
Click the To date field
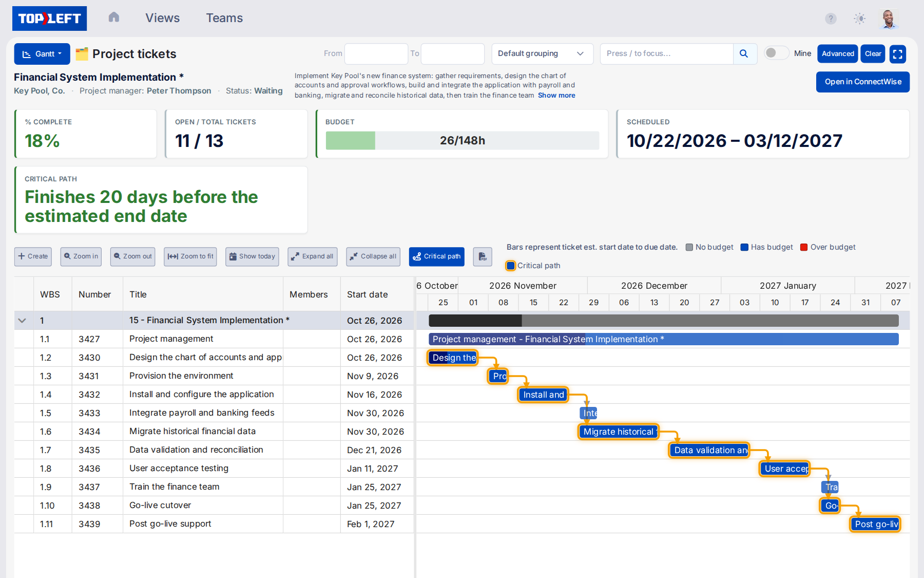click(x=453, y=53)
